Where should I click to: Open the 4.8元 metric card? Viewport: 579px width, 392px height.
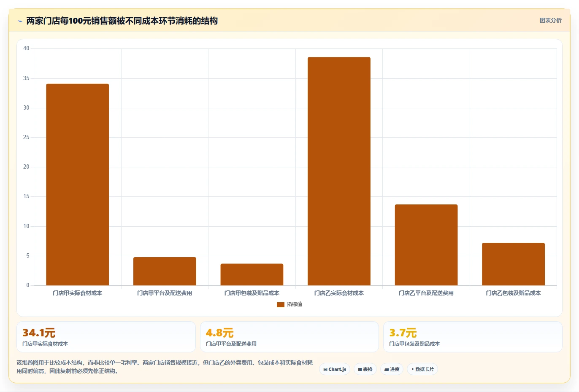(289, 337)
